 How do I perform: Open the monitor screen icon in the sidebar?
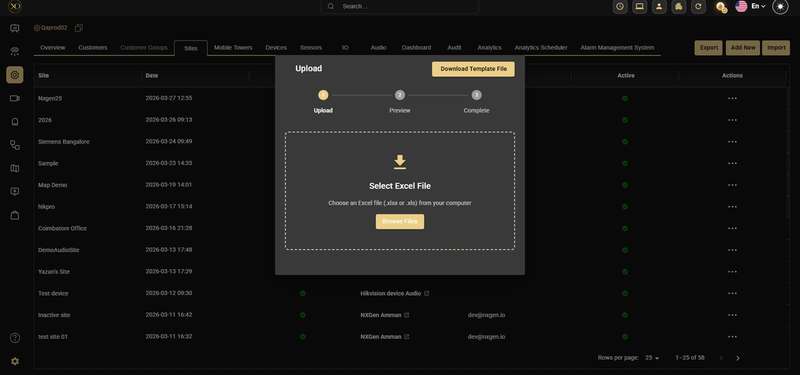(15, 29)
